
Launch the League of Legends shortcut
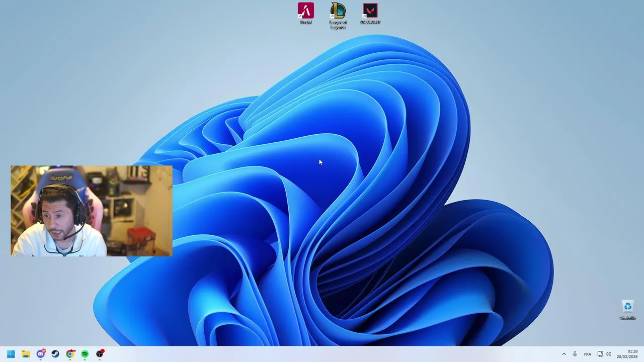pos(338,16)
